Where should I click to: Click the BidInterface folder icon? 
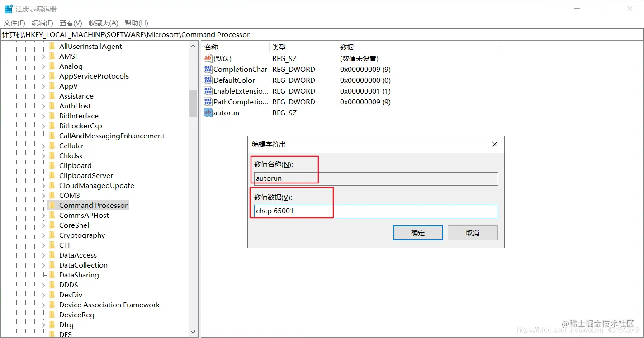[x=52, y=116]
